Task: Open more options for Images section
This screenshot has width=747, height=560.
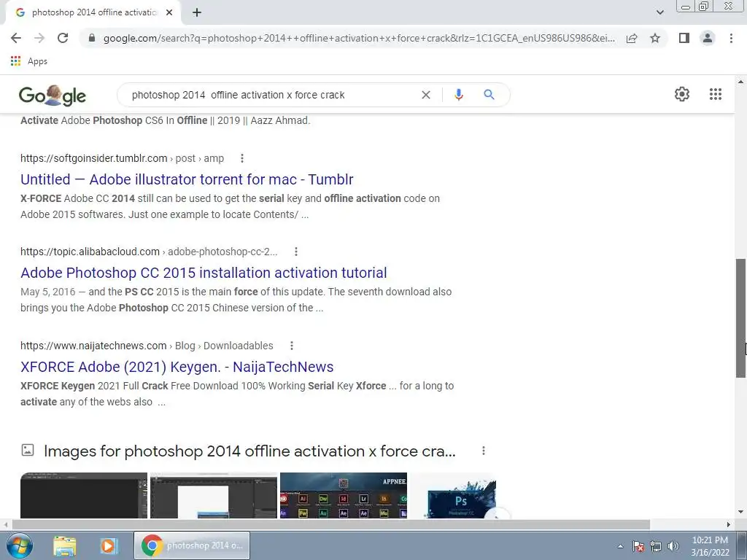Action: click(x=484, y=451)
